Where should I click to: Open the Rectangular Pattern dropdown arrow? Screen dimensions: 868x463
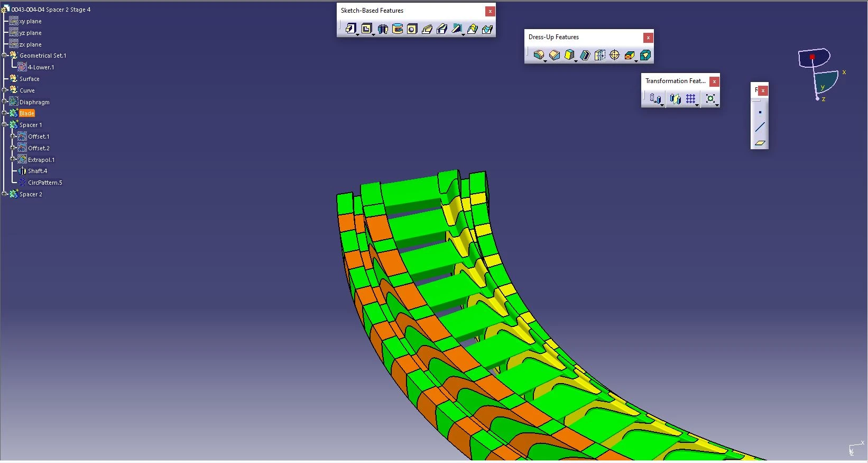[697, 105]
